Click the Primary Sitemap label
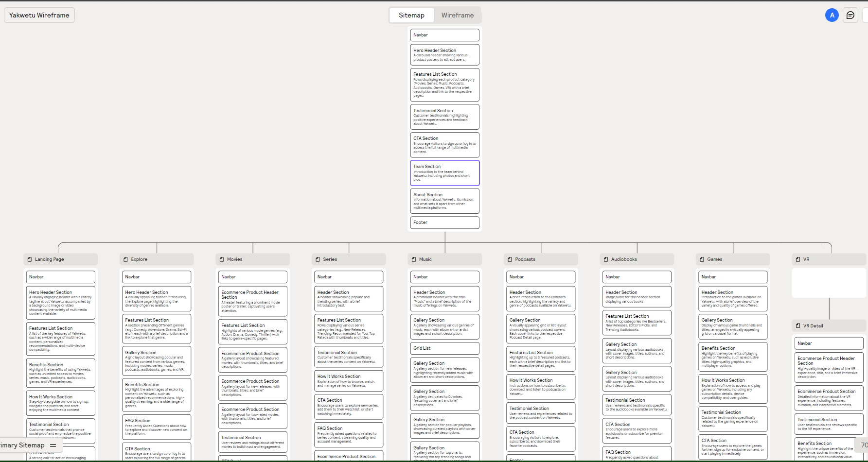Screen dimensions: 868x462 click(22, 445)
